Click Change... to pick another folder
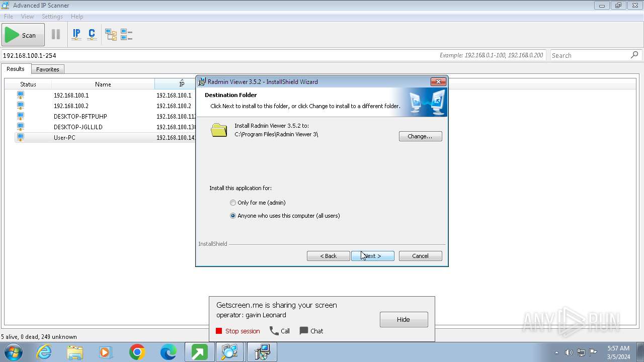The width and height of the screenshot is (644, 362). [x=421, y=136]
